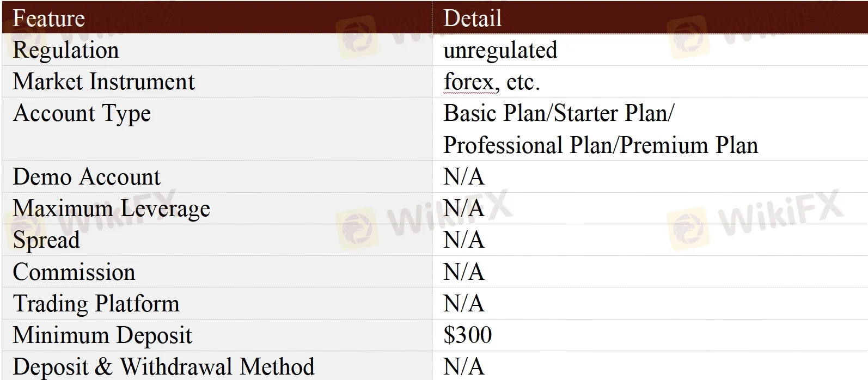Select the "Market Instrument" row label
The height and width of the screenshot is (380, 868).
click(x=103, y=82)
